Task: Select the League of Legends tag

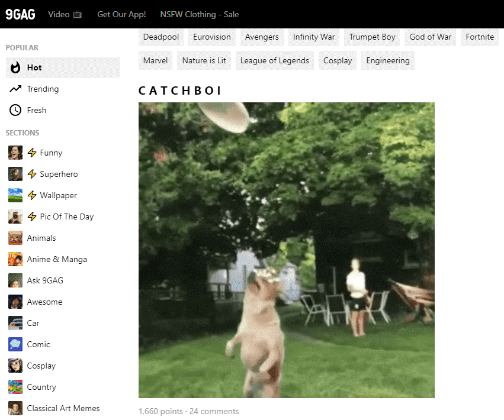Action: tap(274, 60)
